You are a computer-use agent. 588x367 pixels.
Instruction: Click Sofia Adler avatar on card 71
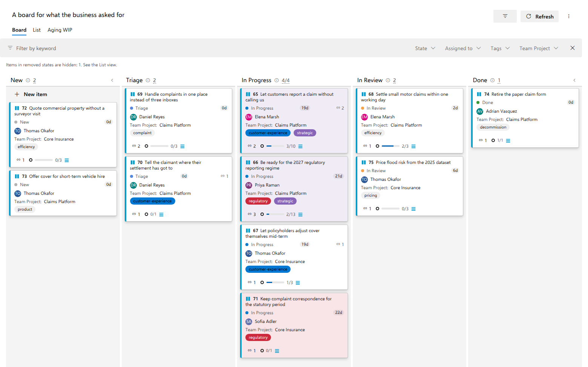pyautogui.click(x=249, y=321)
